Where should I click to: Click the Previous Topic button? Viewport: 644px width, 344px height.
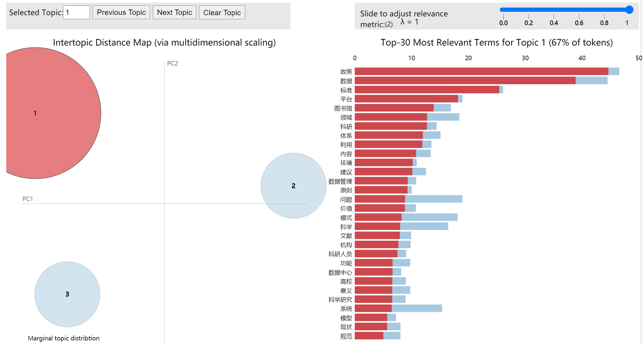click(x=121, y=13)
